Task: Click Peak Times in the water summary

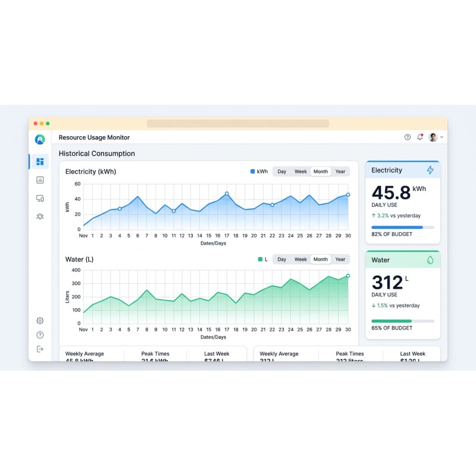Action: [x=350, y=353]
